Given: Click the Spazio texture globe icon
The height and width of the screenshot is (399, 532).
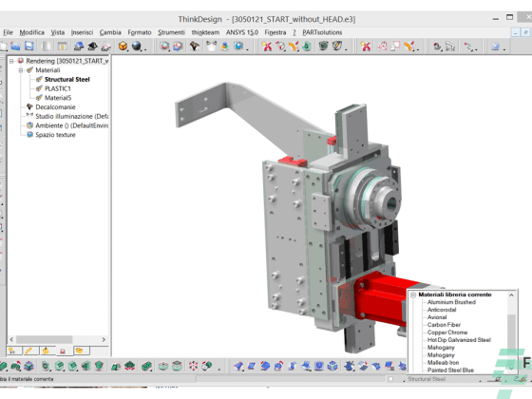Looking at the screenshot, I should (x=29, y=135).
